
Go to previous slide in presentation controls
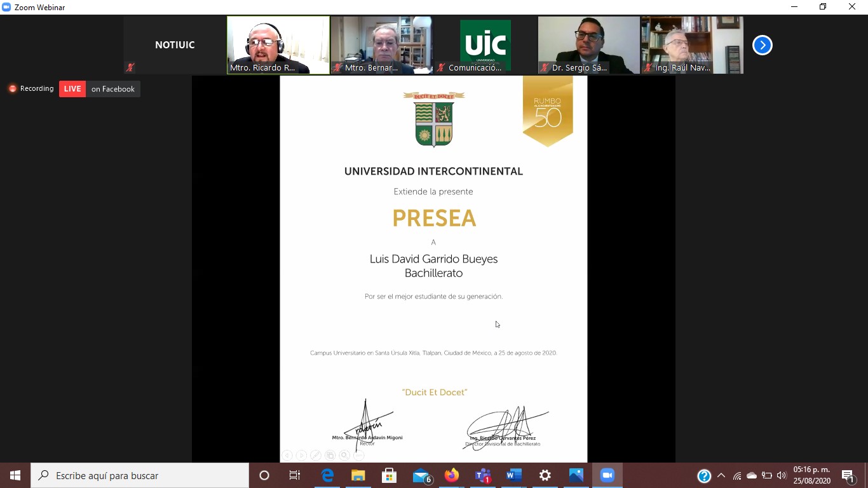pyautogui.click(x=287, y=455)
